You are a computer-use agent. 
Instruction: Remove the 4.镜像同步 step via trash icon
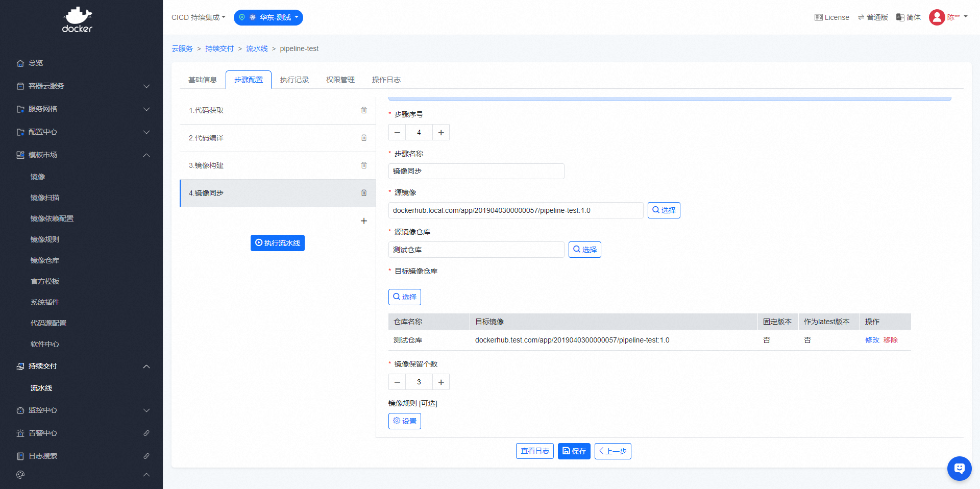pyautogui.click(x=364, y=193)
